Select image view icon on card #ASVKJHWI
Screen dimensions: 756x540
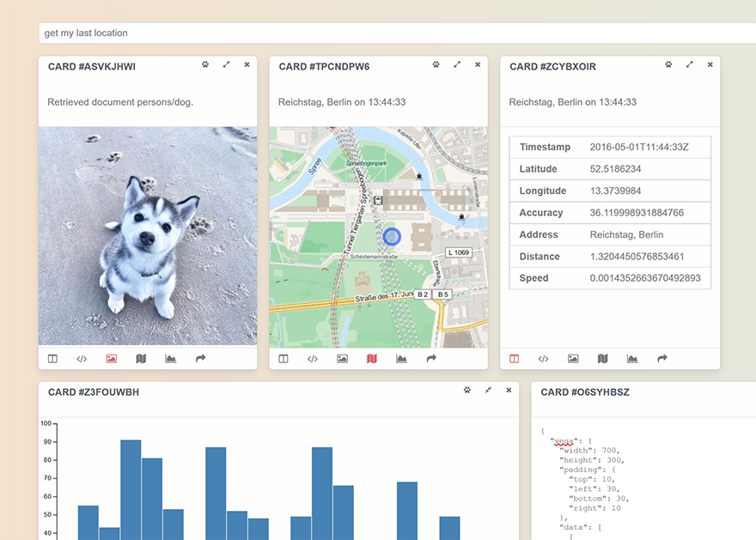pyautogui.click(x=112, y=358)
